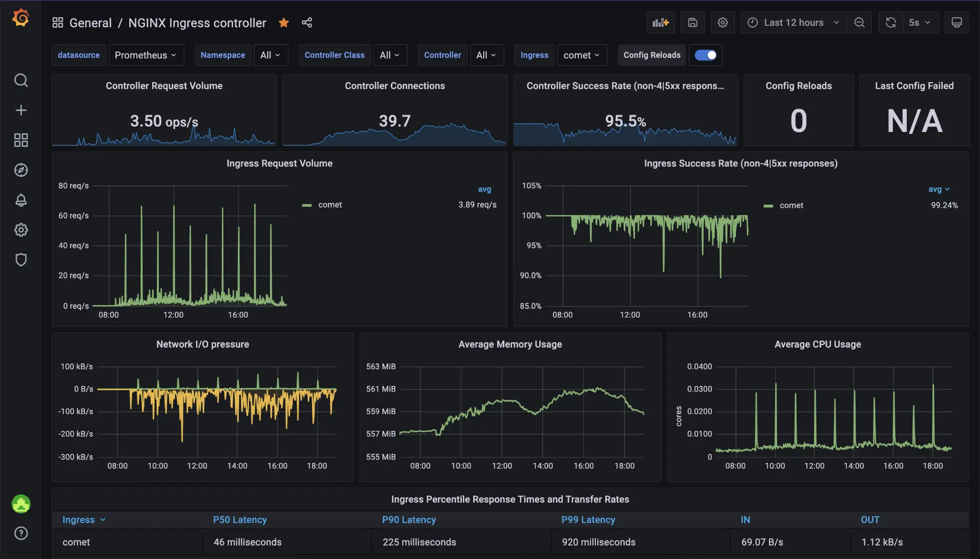Click the Add panel icon
The width and height of the screenshot is (980, 559).
[x=661, y=22]
